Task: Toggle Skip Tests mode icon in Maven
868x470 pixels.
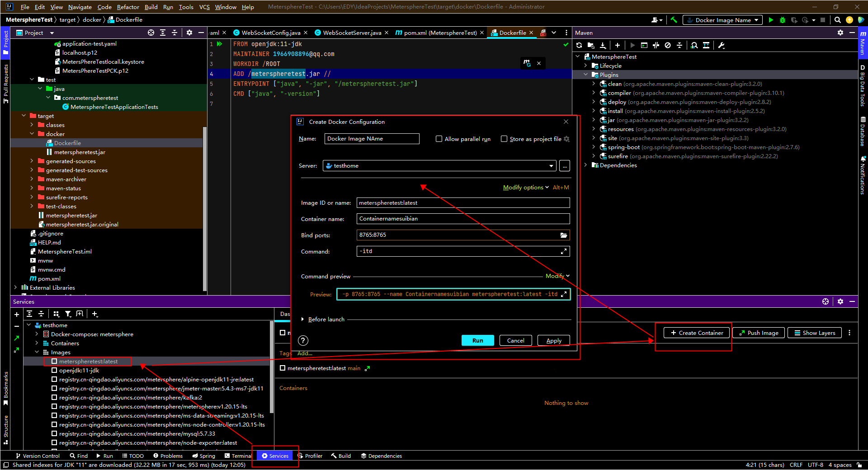Action: [x=668, y=45]
